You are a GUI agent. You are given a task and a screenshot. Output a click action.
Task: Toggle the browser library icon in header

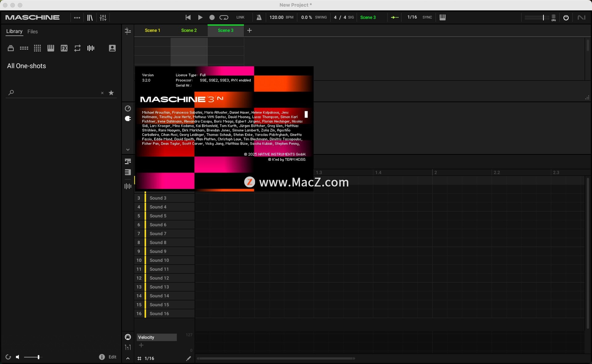click(90, 18)
